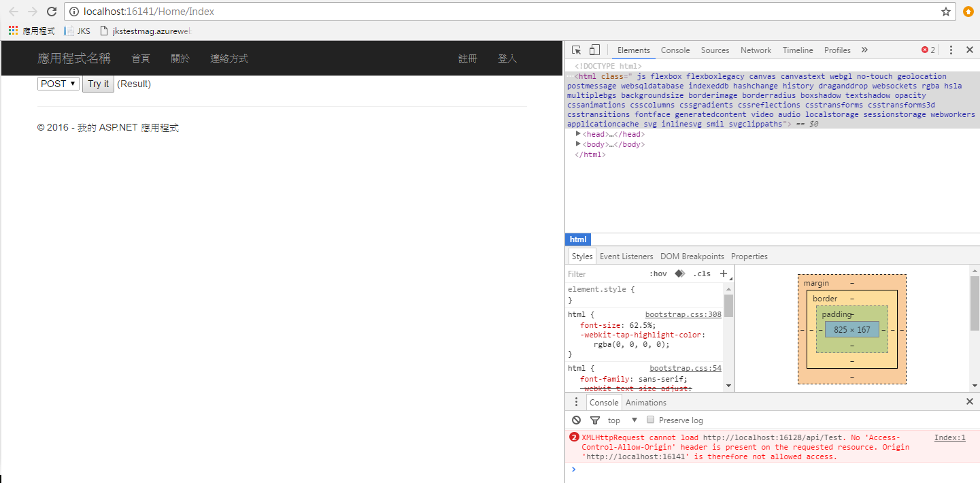Click the styles Filter input field

click(604, 274)
